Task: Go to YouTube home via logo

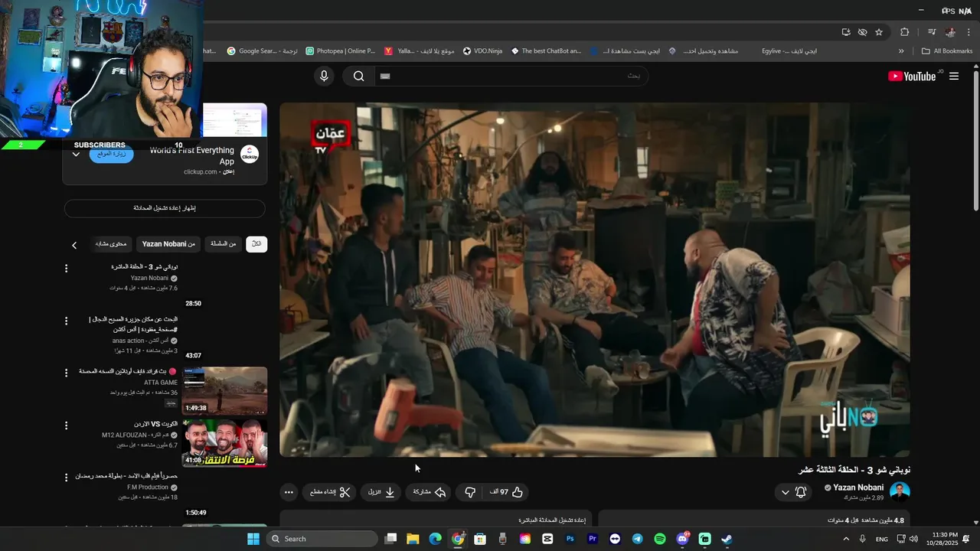Action: 912,76
